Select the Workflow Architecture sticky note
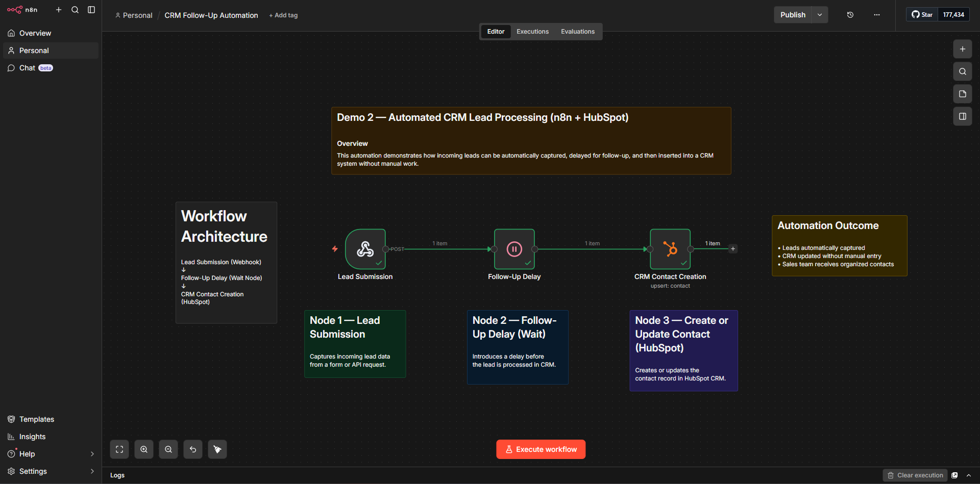The image size is (980, 484). (x=227, y=263)
